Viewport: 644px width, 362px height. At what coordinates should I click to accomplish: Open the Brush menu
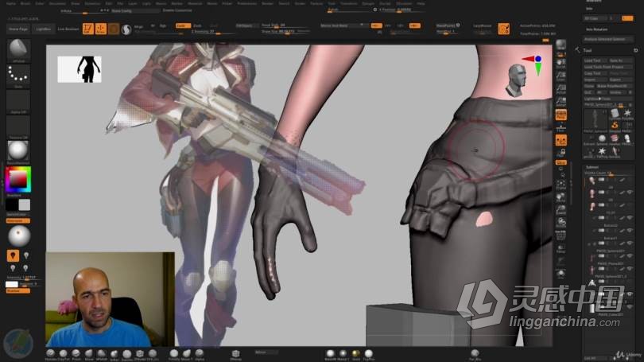pyautogui.click(x=25, y=3)
